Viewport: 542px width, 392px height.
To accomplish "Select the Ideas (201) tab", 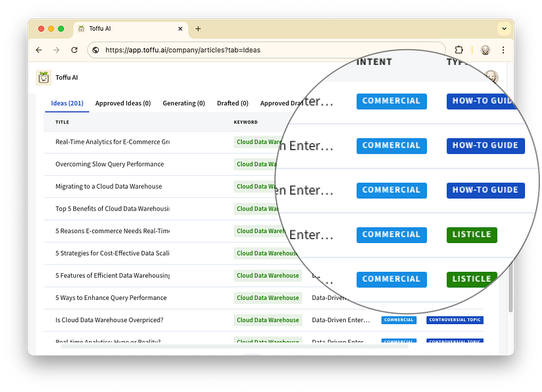I will click(67, 103).
